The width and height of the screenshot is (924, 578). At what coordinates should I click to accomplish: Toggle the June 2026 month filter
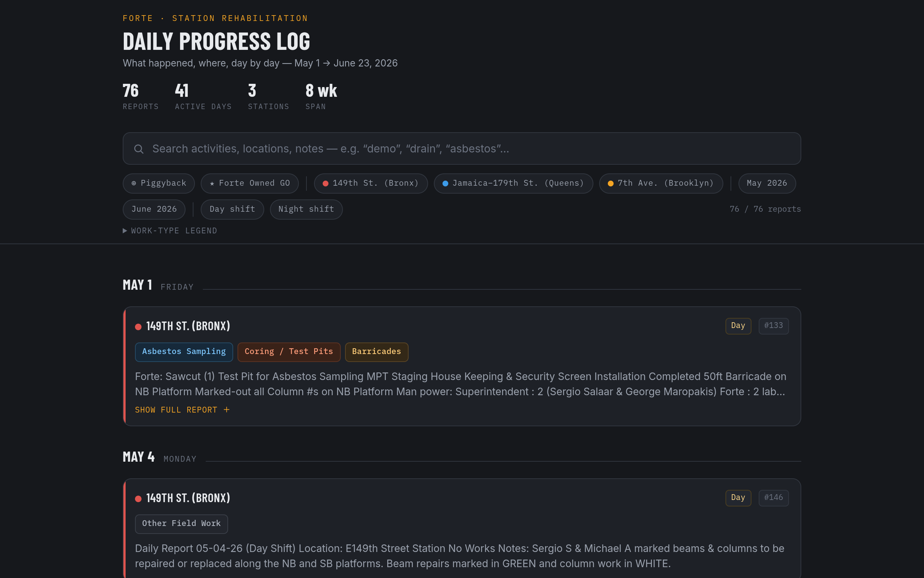154,210
